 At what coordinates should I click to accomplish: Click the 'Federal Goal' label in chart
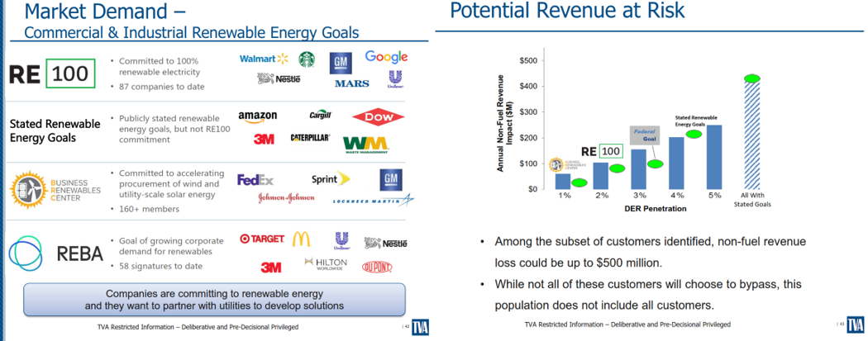pos(644,135)
